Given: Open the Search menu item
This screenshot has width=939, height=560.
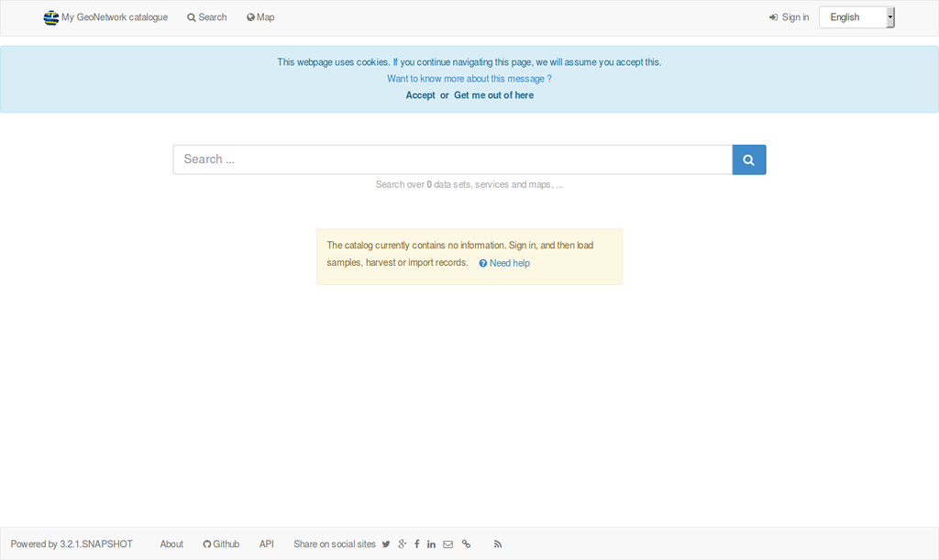Looking at the screenshot, I should tap(206, 17).
